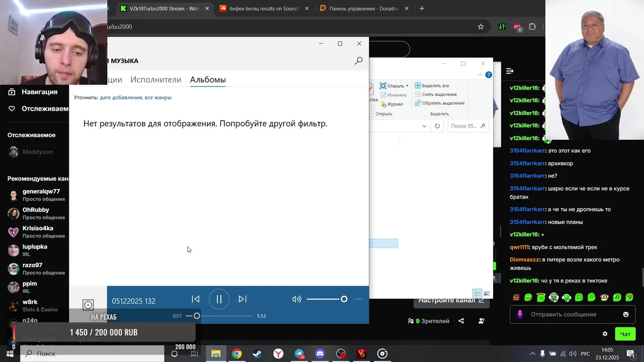This screenshot has height=362, width=644.
Task: Pause playback in the Groove music player
Action: pos(219,299)
